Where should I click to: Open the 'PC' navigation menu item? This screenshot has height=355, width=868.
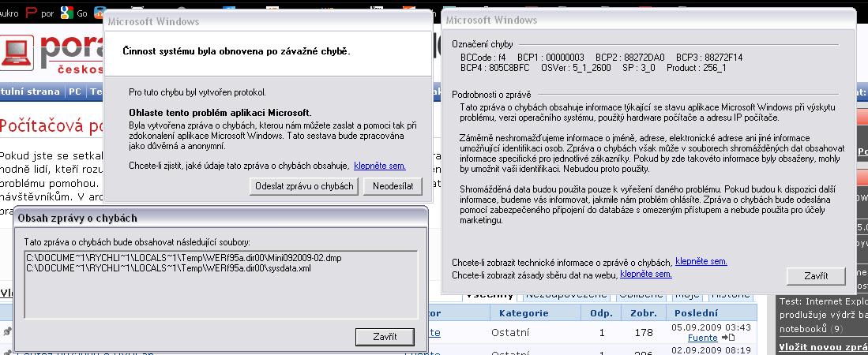(x=75, y=92)
